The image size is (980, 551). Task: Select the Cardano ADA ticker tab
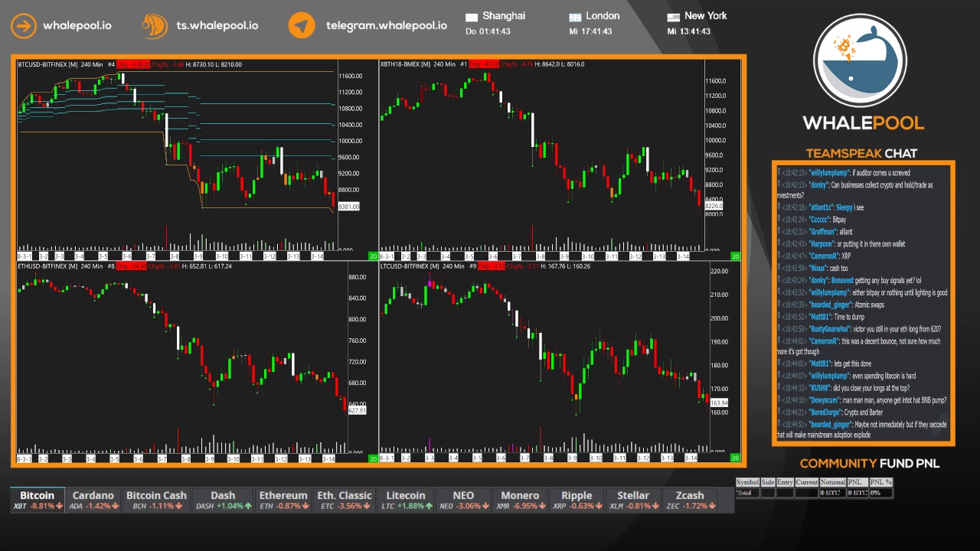click(x=93, y=500)
